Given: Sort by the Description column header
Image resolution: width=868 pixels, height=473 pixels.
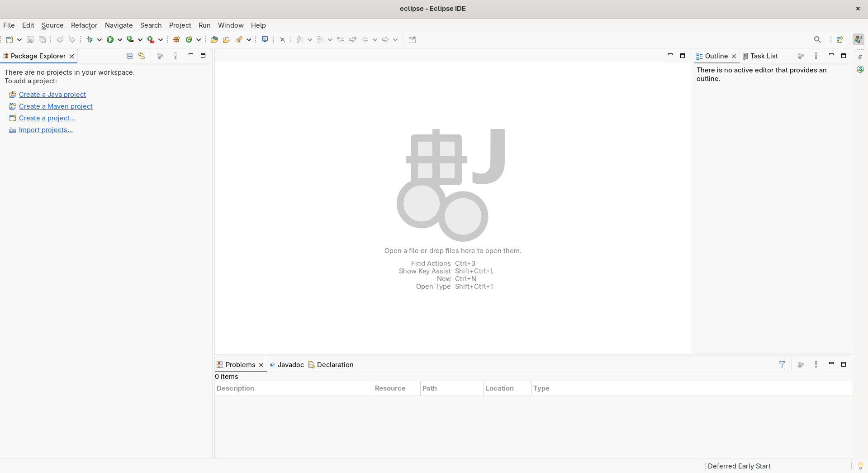Looking at the screenshot, I should point(294,388).
